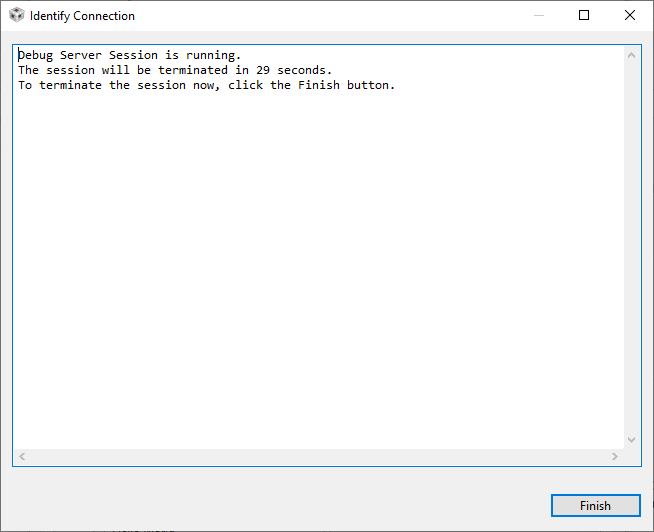Click the horizontal scrollbar left arrow
Image resolution: width=654 pixels, height=532 pixels.
tap(22, 456)
